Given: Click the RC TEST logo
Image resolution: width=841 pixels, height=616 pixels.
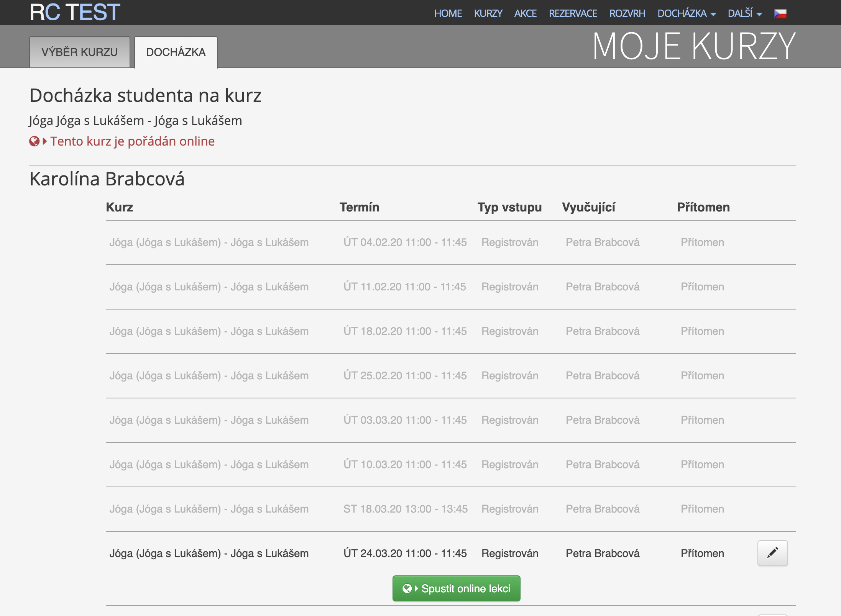Looking at the screenshot, I should (x=75, y=12).
